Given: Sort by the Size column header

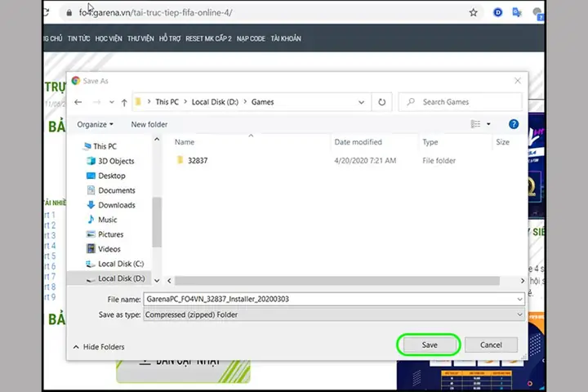Looking at the screenshot, I should tap(502, 142).
